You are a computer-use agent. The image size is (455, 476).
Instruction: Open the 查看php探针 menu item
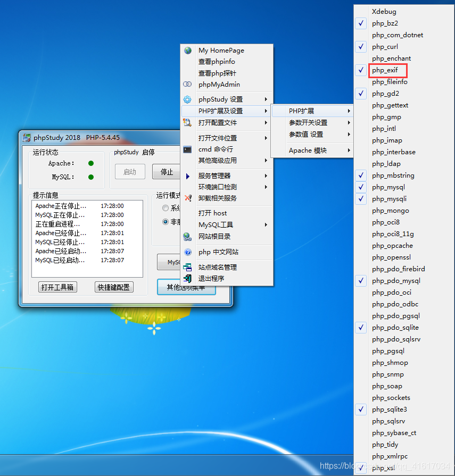pyautogui.click(x=227, y=73)
